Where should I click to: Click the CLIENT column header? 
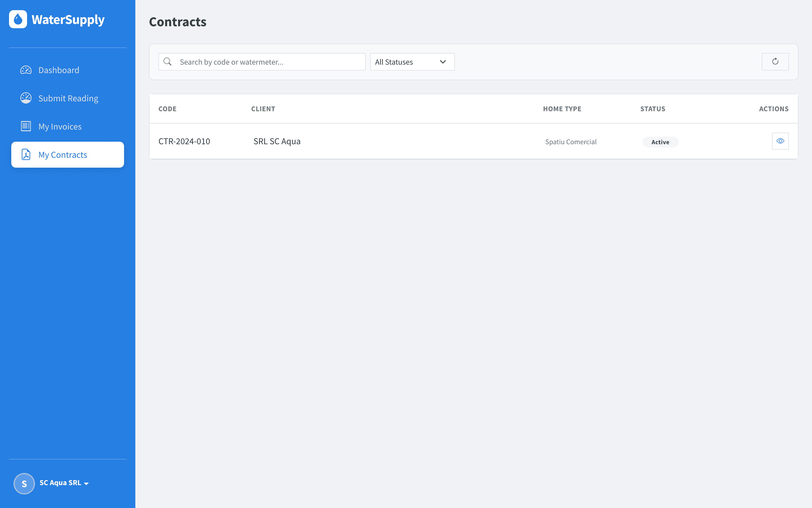pos(263,109)
